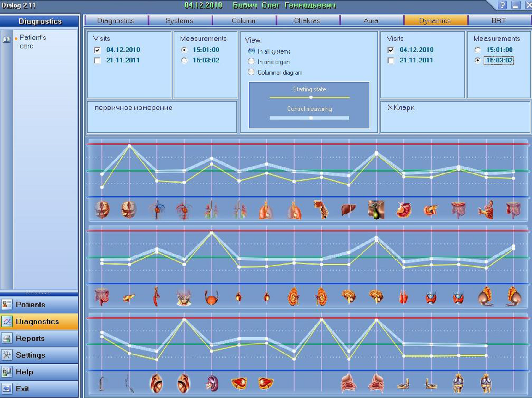Image resolution: width=532 pixels, height=398 pixels.
Task: Click the Control measuring line sample
Action: click(309, 118)
